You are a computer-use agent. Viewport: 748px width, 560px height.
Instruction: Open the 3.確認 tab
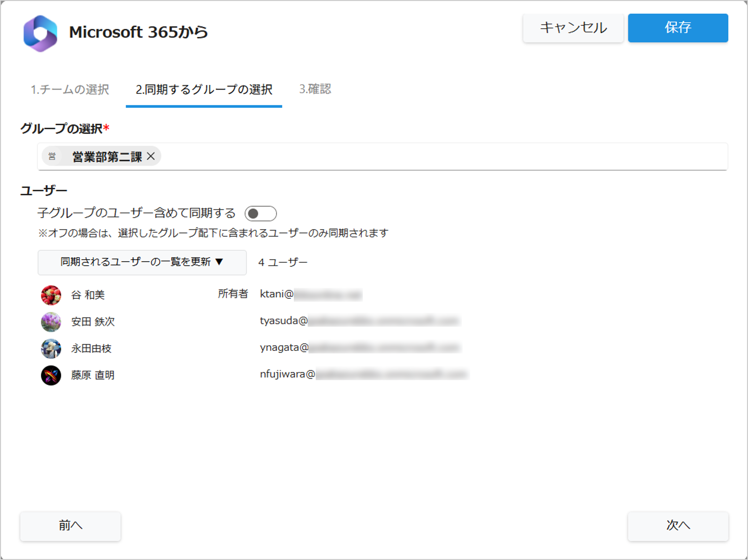[x=315, y=89]
